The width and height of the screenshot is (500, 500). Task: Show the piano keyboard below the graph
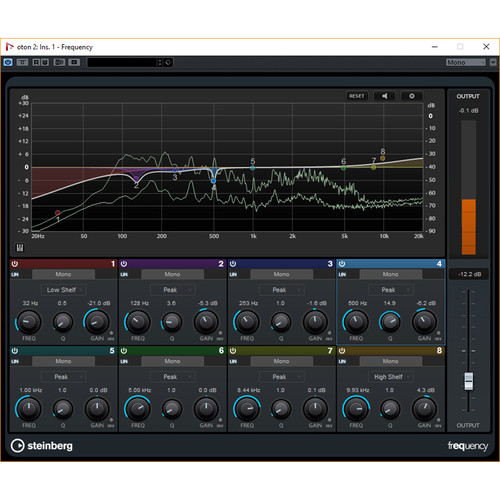(x=20, y=248)
